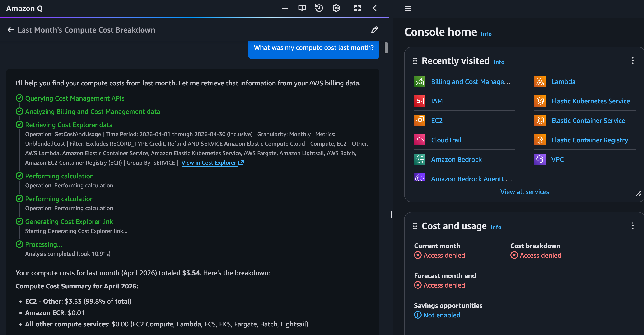Click the Recently visited widget resize handle
Image resolution: width=644 pixels, height=335 pixels.
tap(638, 194)
